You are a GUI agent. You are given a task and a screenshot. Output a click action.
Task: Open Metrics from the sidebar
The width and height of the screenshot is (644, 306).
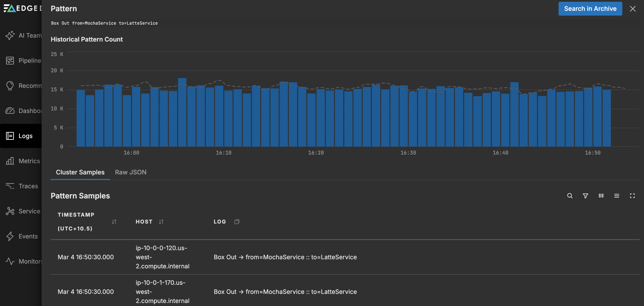pos(25,161)
